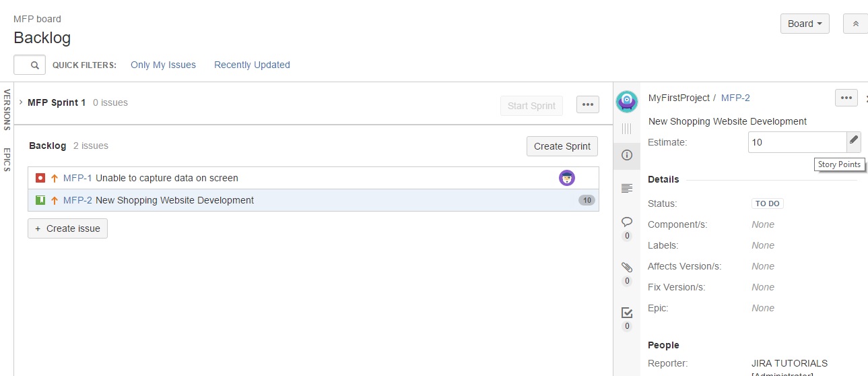Click the detail panel resize handle icon
The width and height of the screenshot is (868, 376).
click(627, 128)
